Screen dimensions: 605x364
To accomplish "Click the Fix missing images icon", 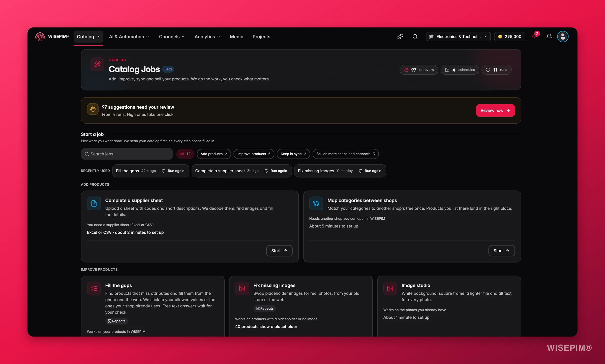I will pos(242,288).
